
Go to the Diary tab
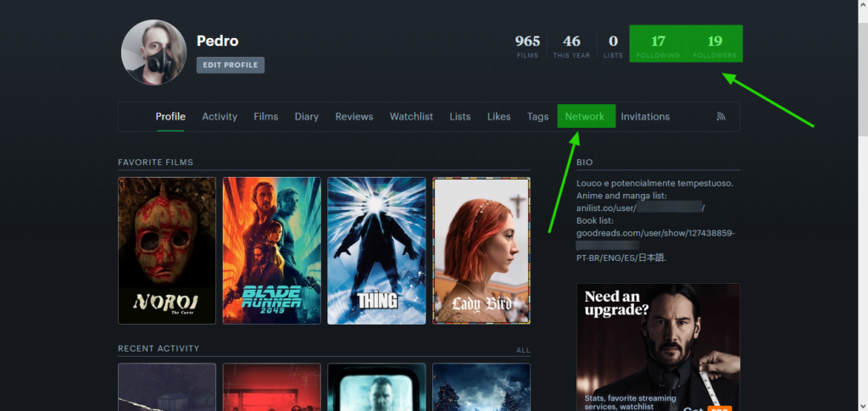click(x=307, y=117)
